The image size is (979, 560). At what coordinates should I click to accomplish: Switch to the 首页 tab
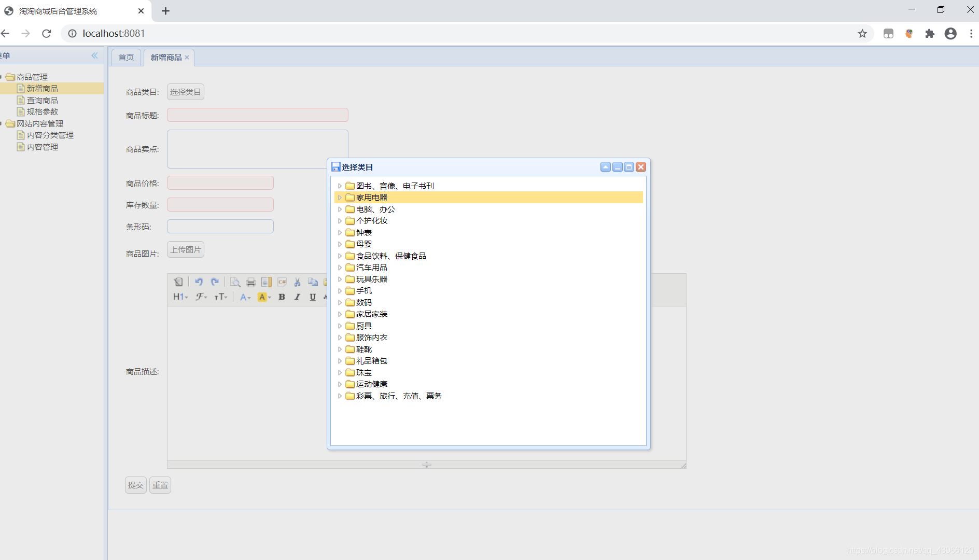126,58
